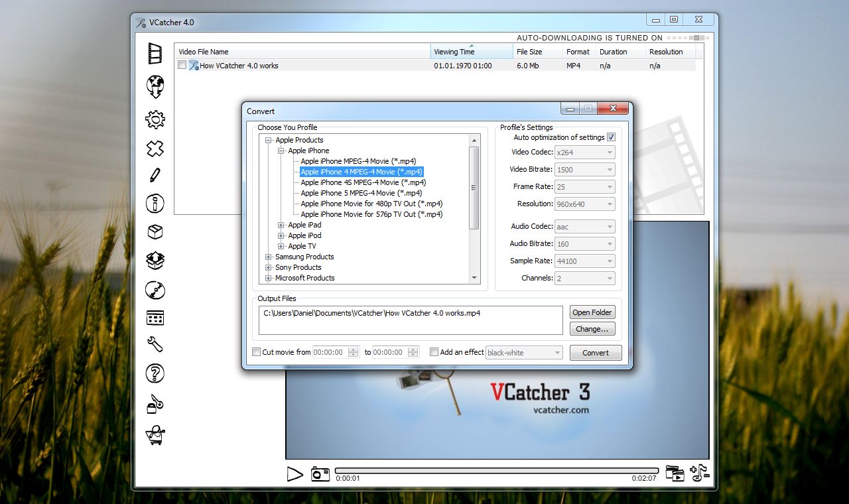The width and height of the screenshot is (849, 504).
Task: Click the closed box icon in sidebar
Action: tap(155, 231)
